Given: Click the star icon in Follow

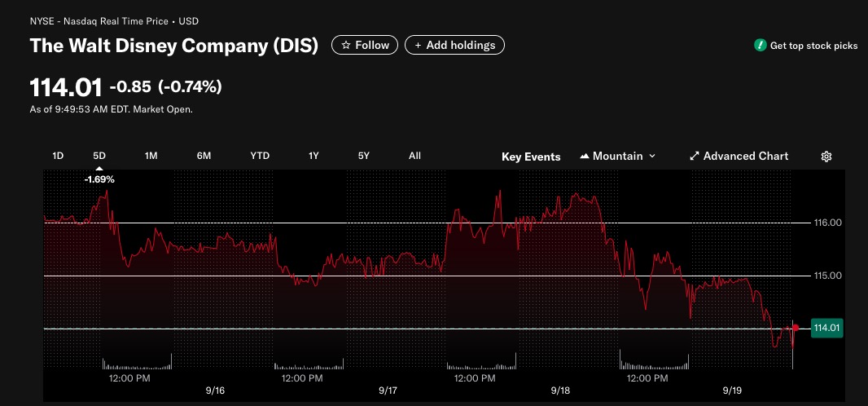Looking at the screenshot, I should pyautogui.click(x=346, y=46).
